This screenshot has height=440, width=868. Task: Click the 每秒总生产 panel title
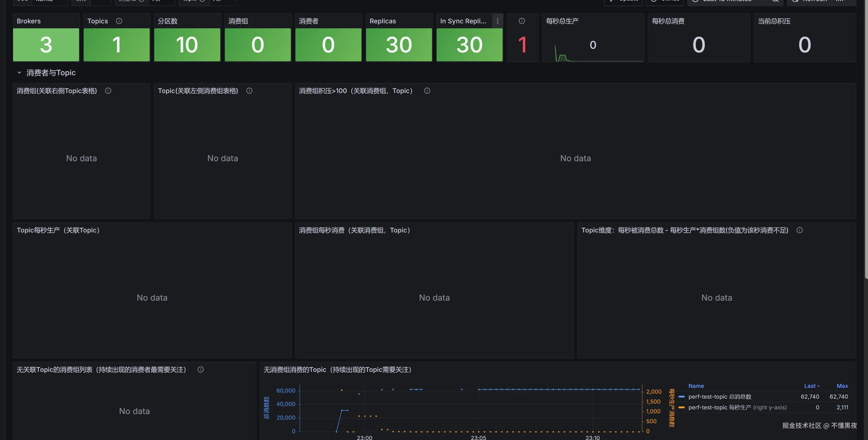(x=562, y=21)
